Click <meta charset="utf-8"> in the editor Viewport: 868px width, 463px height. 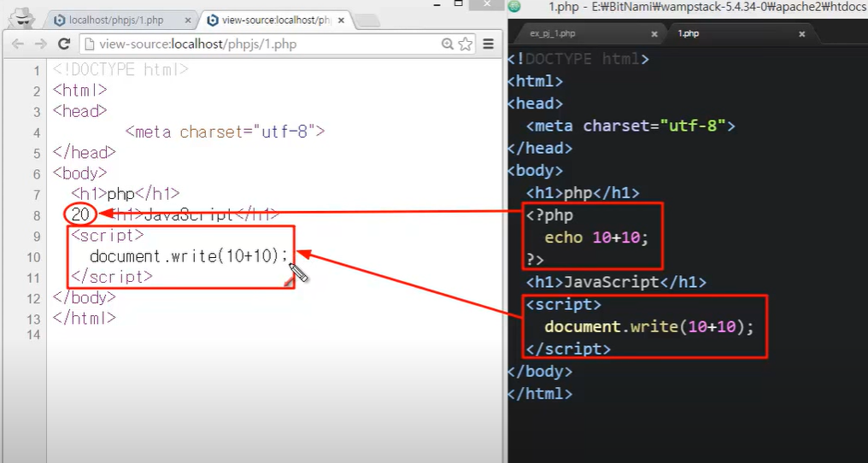[630, 126]
